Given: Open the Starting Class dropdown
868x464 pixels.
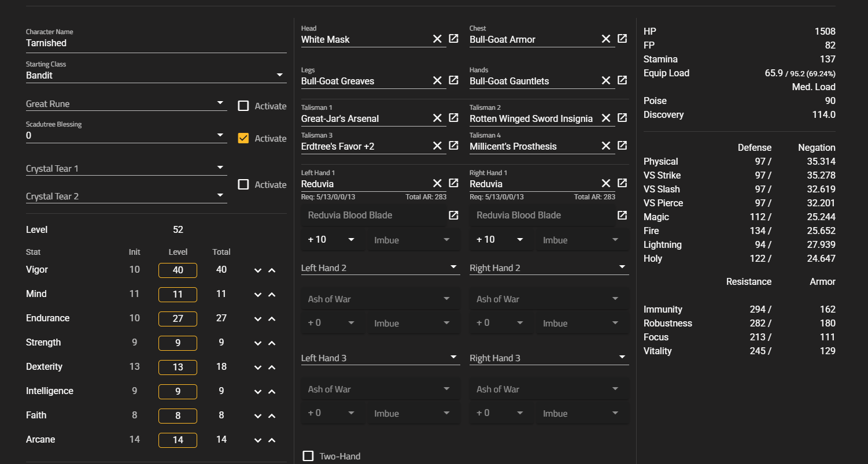Looking at the screenshot, I should click(156, 75).
